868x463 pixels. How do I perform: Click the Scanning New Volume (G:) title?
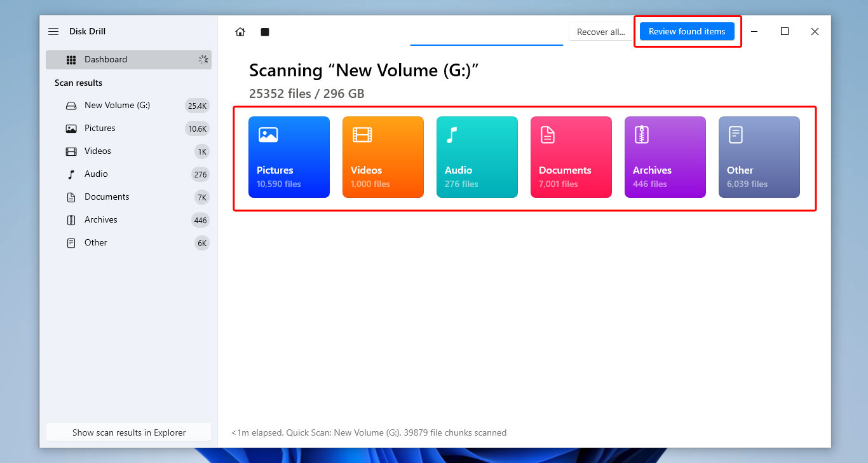pos(363,70)
